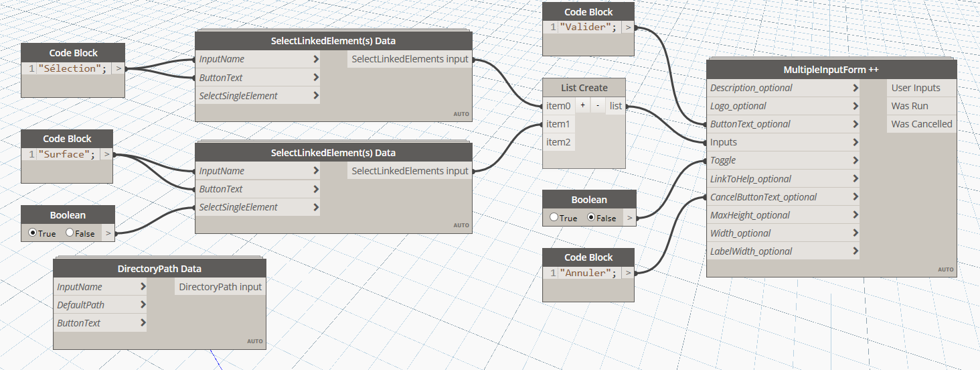Screen dimensions: 980x370
Task: Click DefaultPath port arrow on DirectoryPath Data
Action: (143, 305)
